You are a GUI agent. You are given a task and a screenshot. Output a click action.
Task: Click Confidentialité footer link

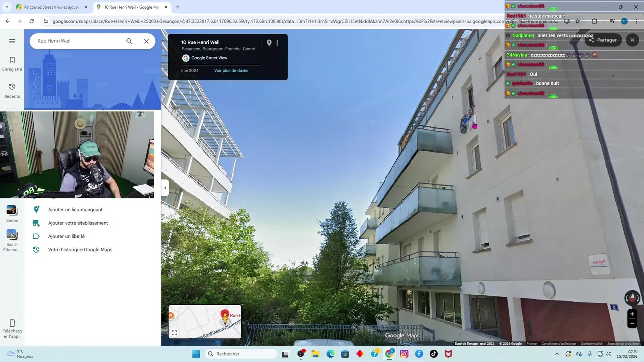(591, 344)
